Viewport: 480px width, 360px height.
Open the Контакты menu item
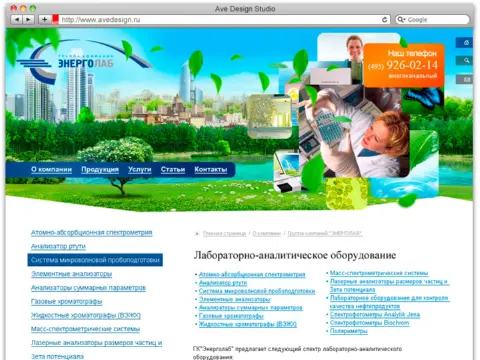pos(211,170)
